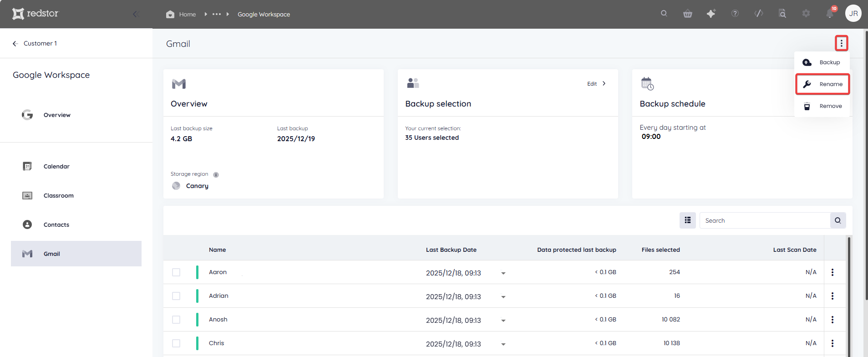The image size is (868, 357).
Task: Toggle the table grid view icon
Action: (688, 220)
